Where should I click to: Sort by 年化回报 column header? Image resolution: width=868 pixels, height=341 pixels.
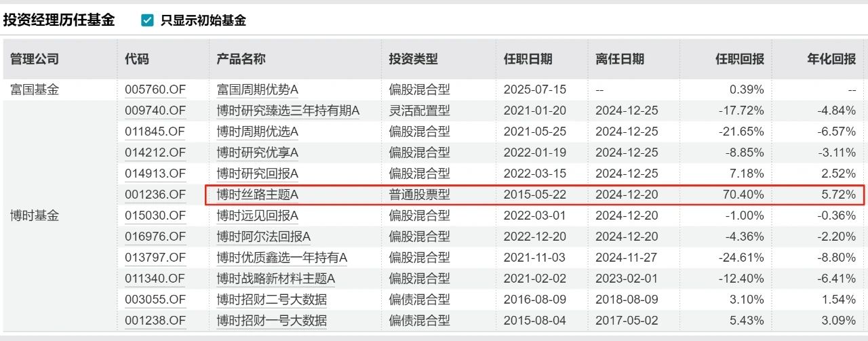pyautogui.click(x=831, y=59)
